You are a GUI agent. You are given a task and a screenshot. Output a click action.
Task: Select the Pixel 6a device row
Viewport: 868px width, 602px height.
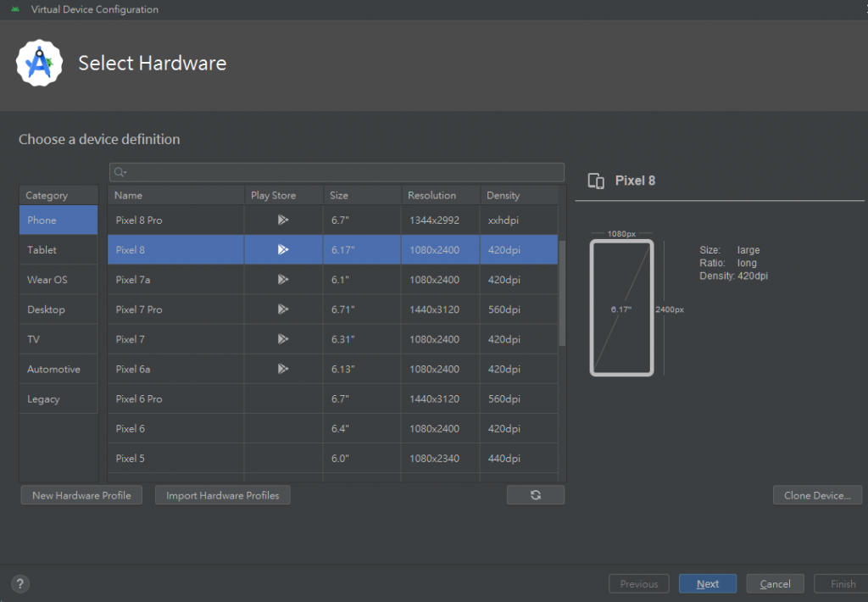click(332, 369)
